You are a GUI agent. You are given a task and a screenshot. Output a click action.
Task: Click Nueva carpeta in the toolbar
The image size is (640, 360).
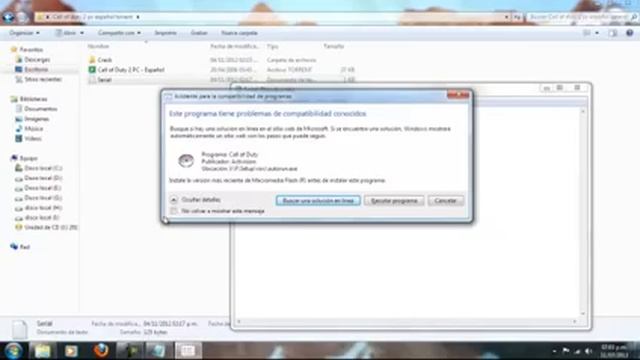(239, 33)
